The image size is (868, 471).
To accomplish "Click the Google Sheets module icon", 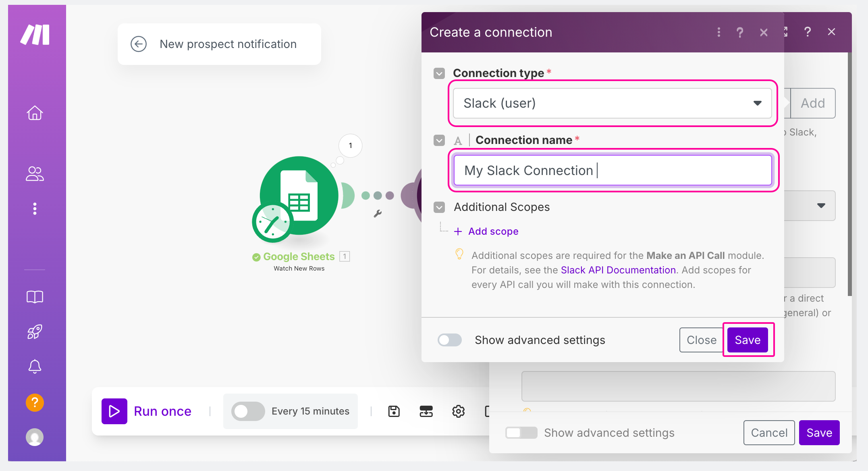I will (x=299, y=196).
